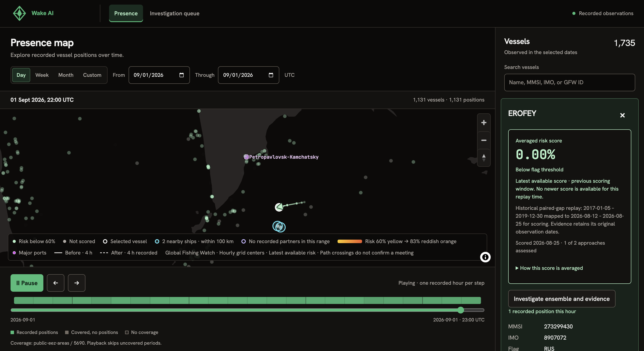Click Investigate ensemble and evidence button
The width and height of the screenshot is (644, 351).
click(561, 299)
